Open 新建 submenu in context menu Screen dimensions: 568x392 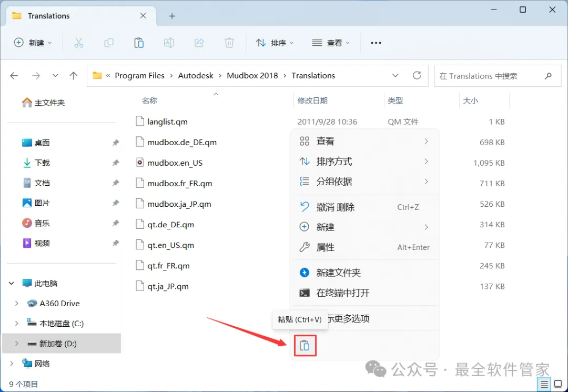365,227
